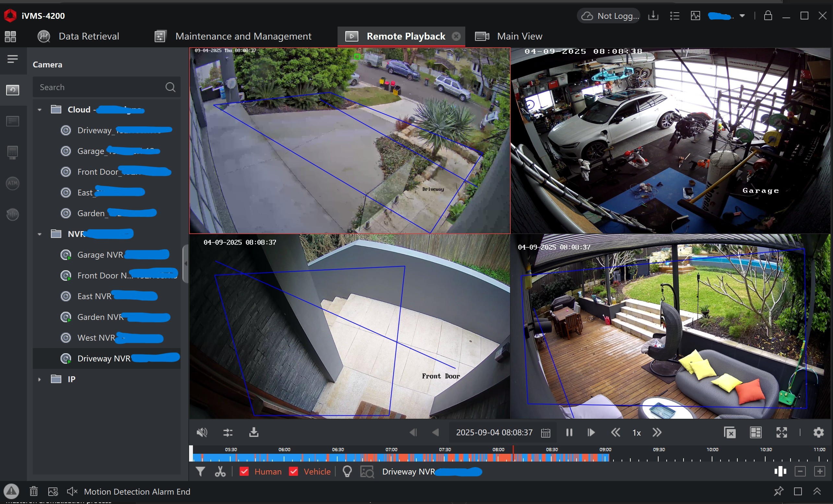Switch to the Main View tab
The width and height of the screenshot is (833, 504).
click(519, 36)
